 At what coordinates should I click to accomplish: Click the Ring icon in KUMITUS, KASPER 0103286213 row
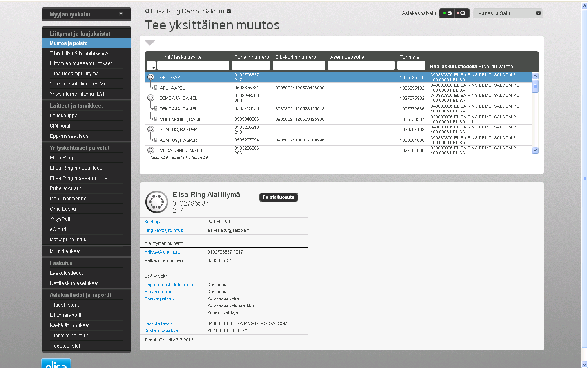(x=151, y=129)
